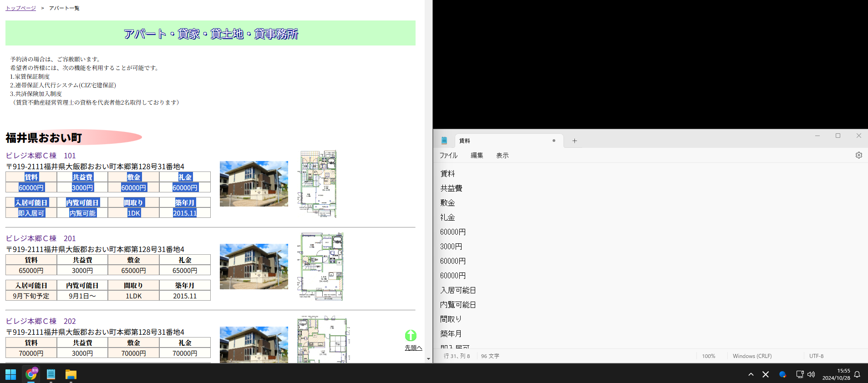Viewport: 868px width, 383px height.
Task: Follow the トップページ breadcrumb link
Action: point(21,8)
